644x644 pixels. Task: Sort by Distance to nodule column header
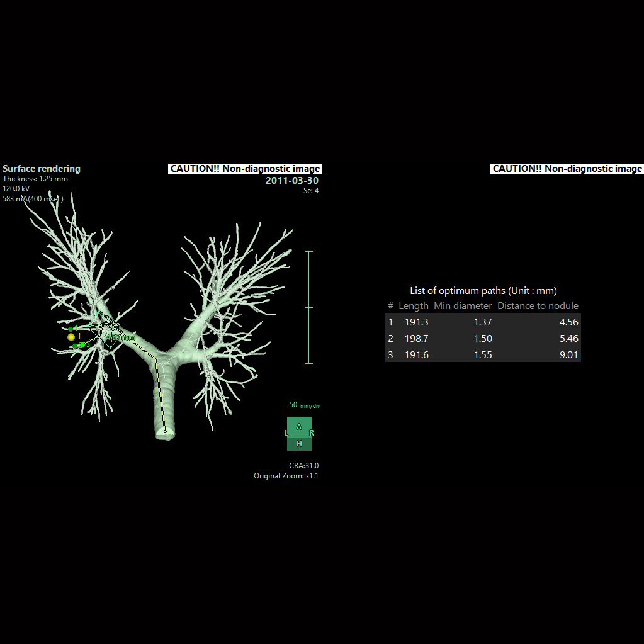pyautogui.click(x=538, y=305)
